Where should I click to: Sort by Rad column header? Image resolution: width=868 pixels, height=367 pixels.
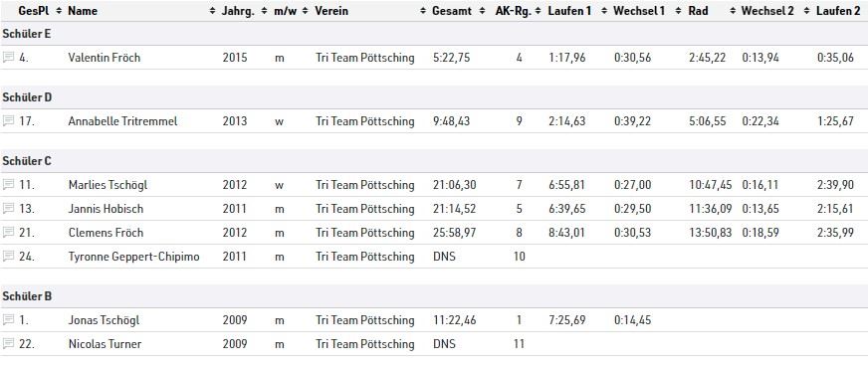(x=698, y=11)
